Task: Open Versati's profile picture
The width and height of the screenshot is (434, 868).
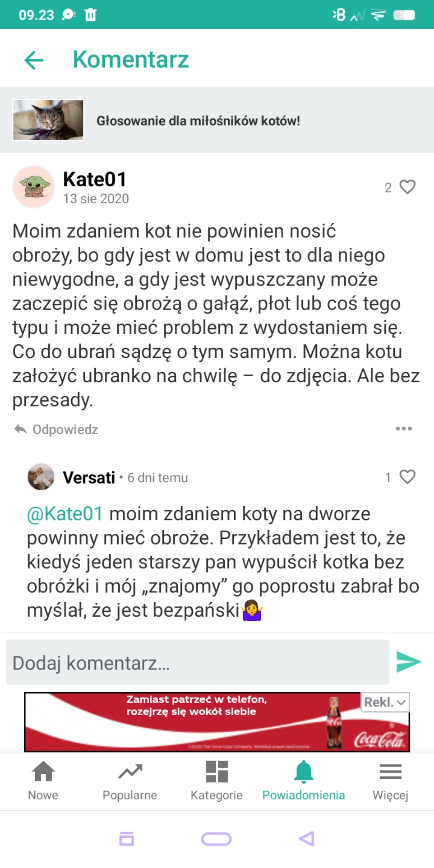Action: click(41, 477)
